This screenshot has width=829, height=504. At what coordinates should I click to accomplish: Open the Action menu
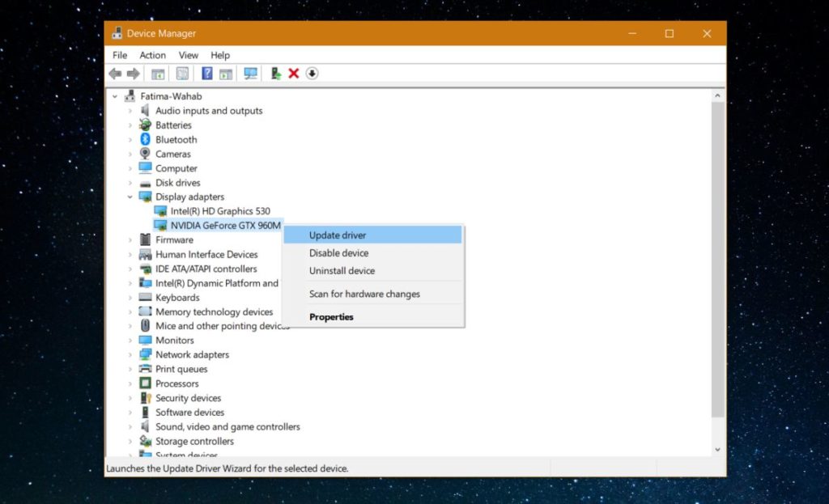click(152, 55)
